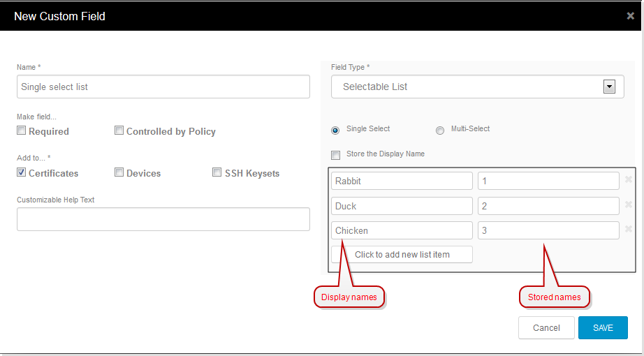The image size is (644, 356).
Task: Toggle Store the Display Name
Action: 336,154
